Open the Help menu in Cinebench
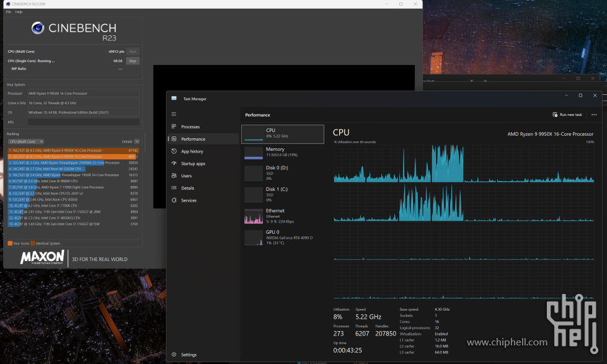Screen dimensions: 607x364 click(19, 12)
